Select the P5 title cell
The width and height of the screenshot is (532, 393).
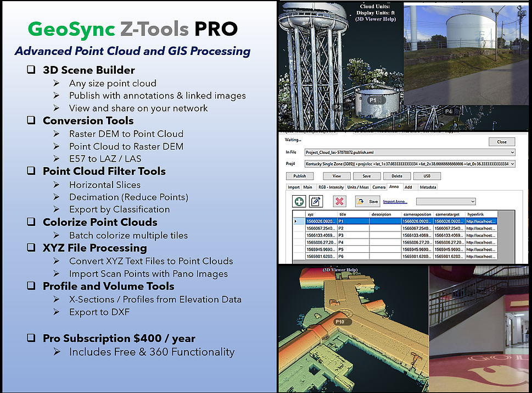(x=353, y=250)
